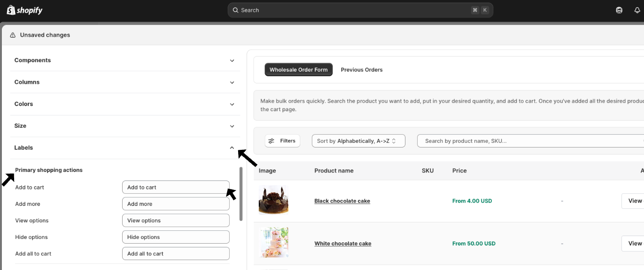Image resolution: width=644 pixels, height=270 pixels.
Task: Click the Add to cart label field
Action: pyautogui.click(x=175, y=188)
